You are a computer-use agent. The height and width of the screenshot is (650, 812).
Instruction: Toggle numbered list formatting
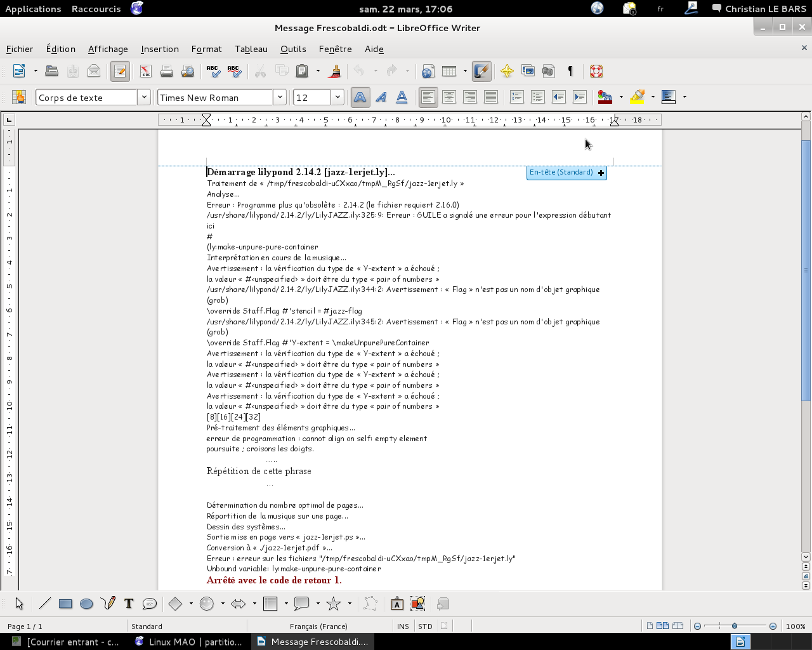pyautogui.click(x=517, y=97)
